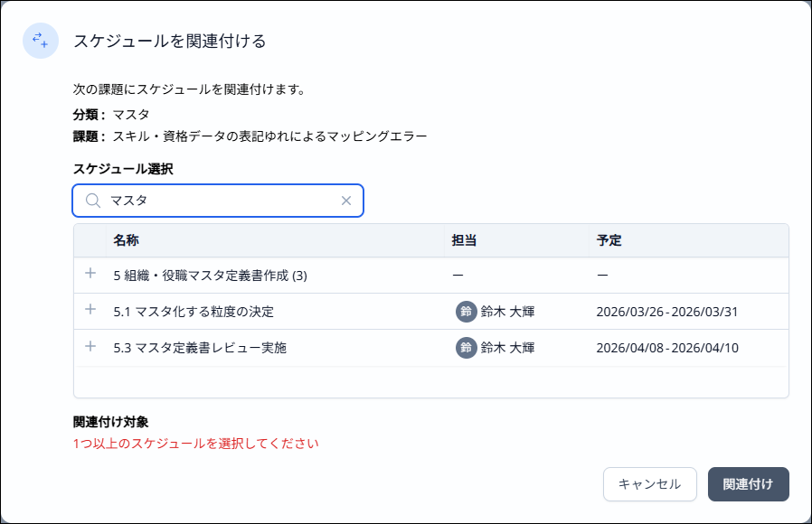Screen dimensions: 812x524
Task: Click the 関連付け button
Action: tap(748, 484)
